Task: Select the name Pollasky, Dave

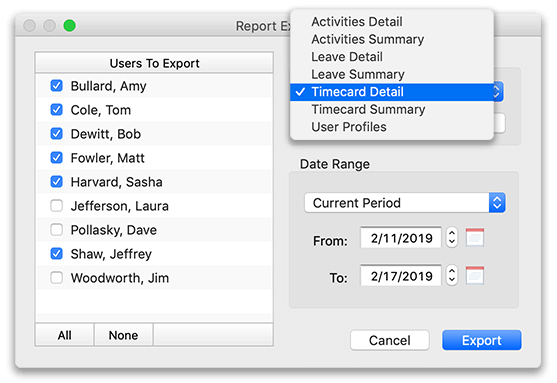Action: 114,230
